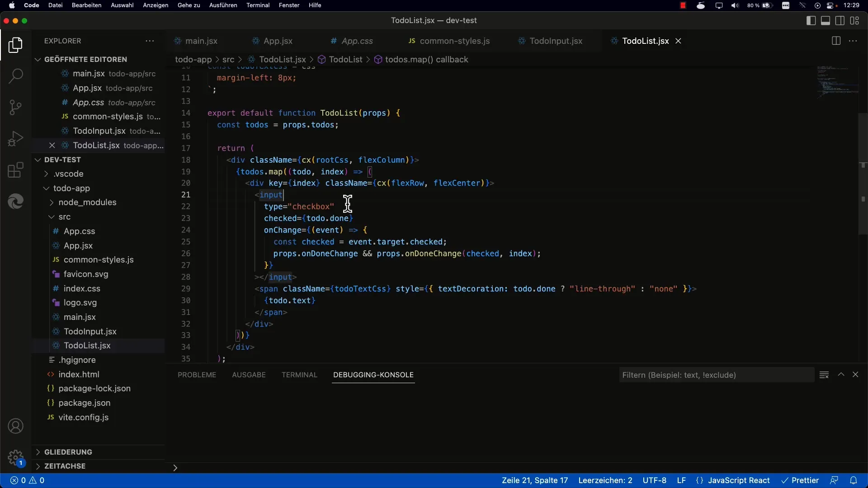Viewport: 868px width, 488px height.
Task: Clear the debug console icon
Action: (x=824, y=375)
